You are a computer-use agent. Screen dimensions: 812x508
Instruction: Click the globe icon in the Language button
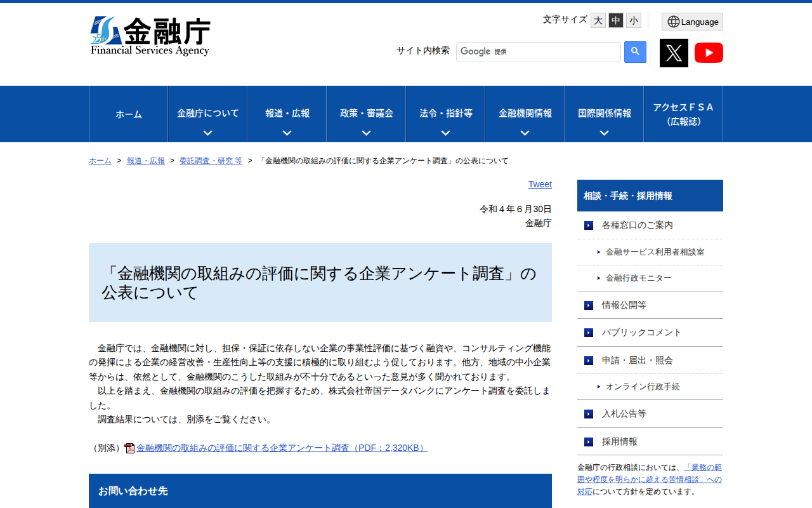(x=672, y=21)
